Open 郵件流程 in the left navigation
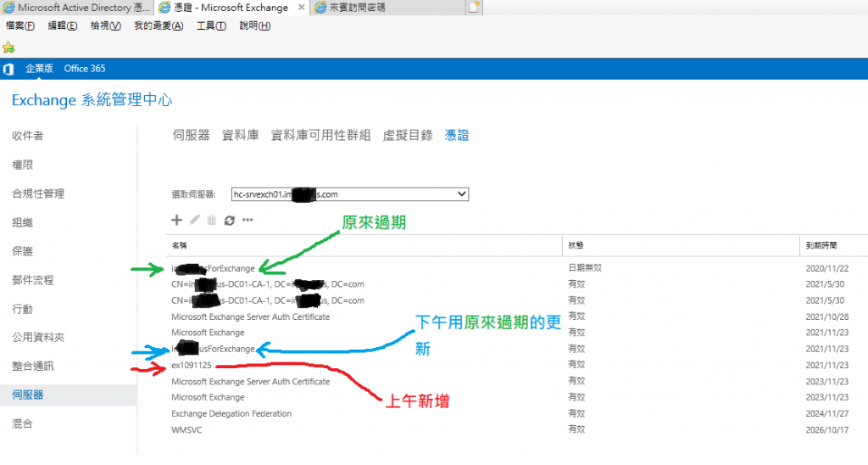Screen dimensions: 868x465 tap(33, 280)
